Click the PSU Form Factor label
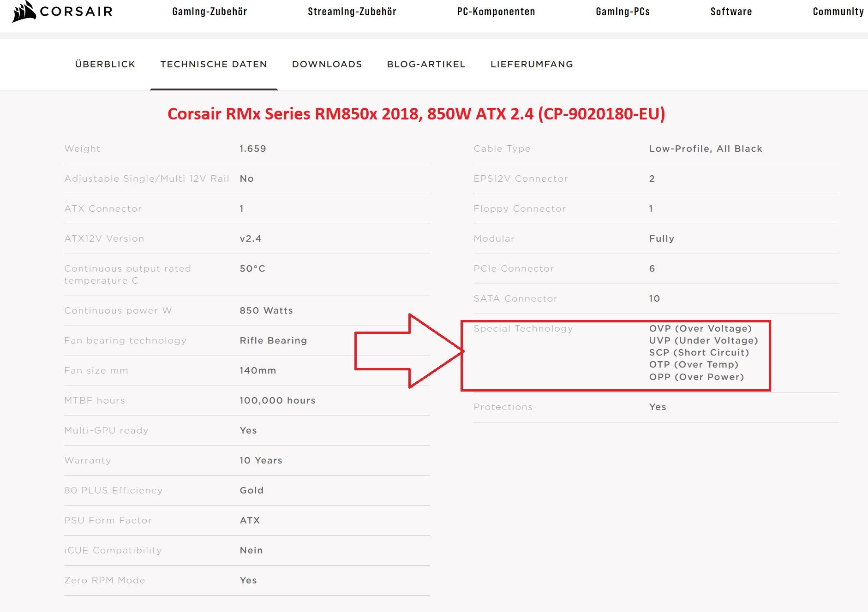868x612 pixels. click(108, 520)
